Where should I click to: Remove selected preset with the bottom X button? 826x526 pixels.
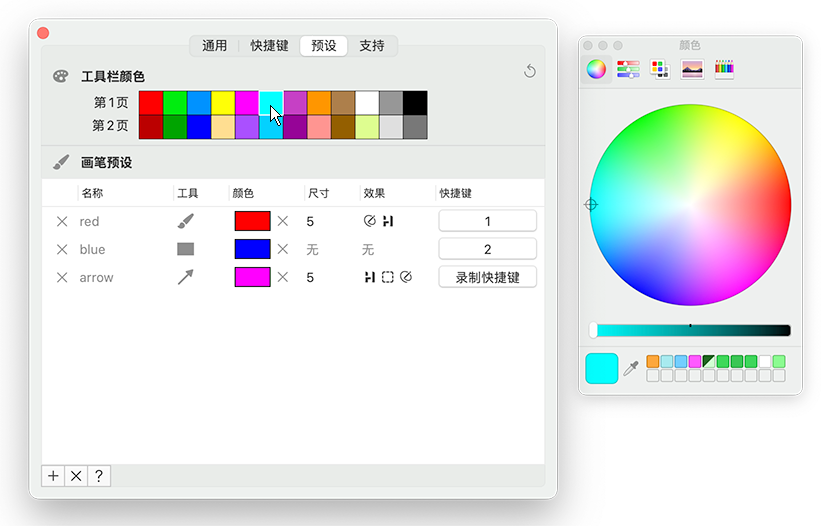pyautogui.click(x=76, y=476)
